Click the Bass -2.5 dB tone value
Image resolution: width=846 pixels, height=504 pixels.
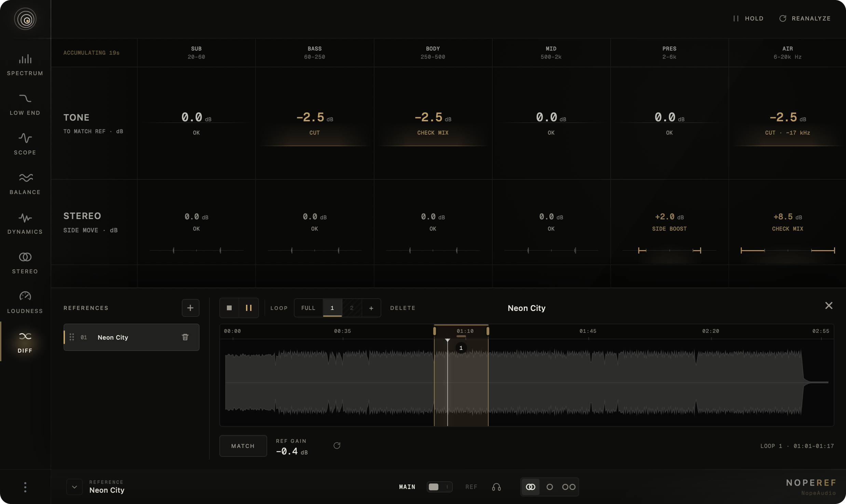pyautogui.click(x=314, y=117)
